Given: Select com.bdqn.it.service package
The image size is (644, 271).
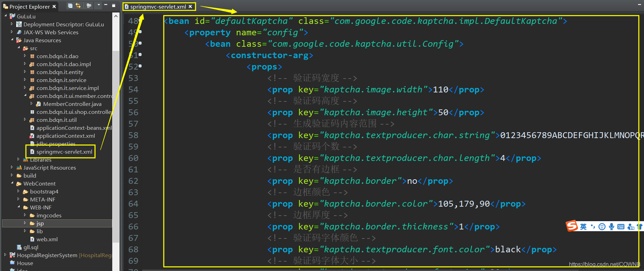Looking at the screenshot, I should pyautogui.click(x=61, y=80).
